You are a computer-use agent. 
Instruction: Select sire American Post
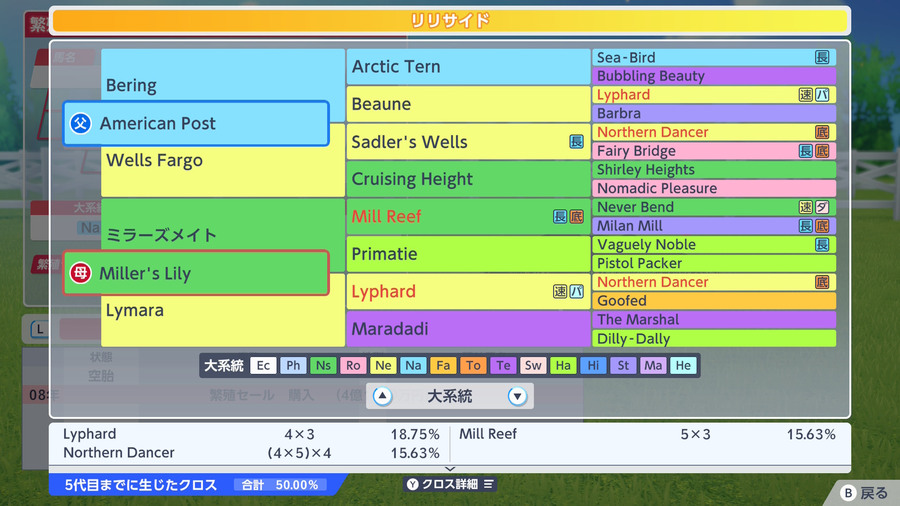pos(196,123)
